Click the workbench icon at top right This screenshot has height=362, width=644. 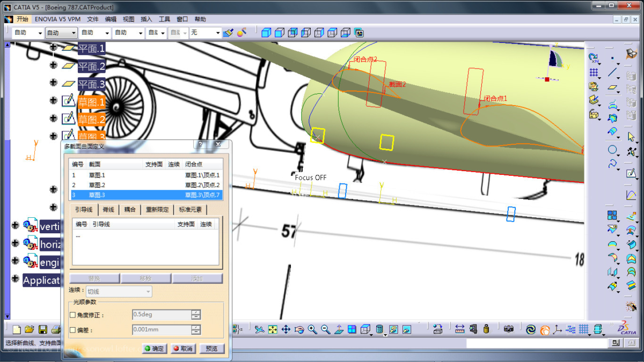pos(631,54)
